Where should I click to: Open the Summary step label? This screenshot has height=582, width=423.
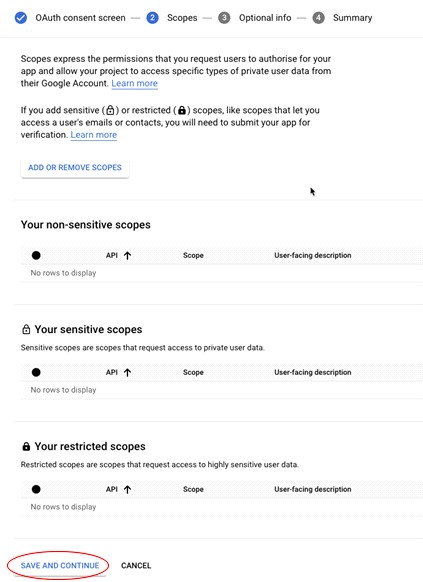tap(352, 18)
